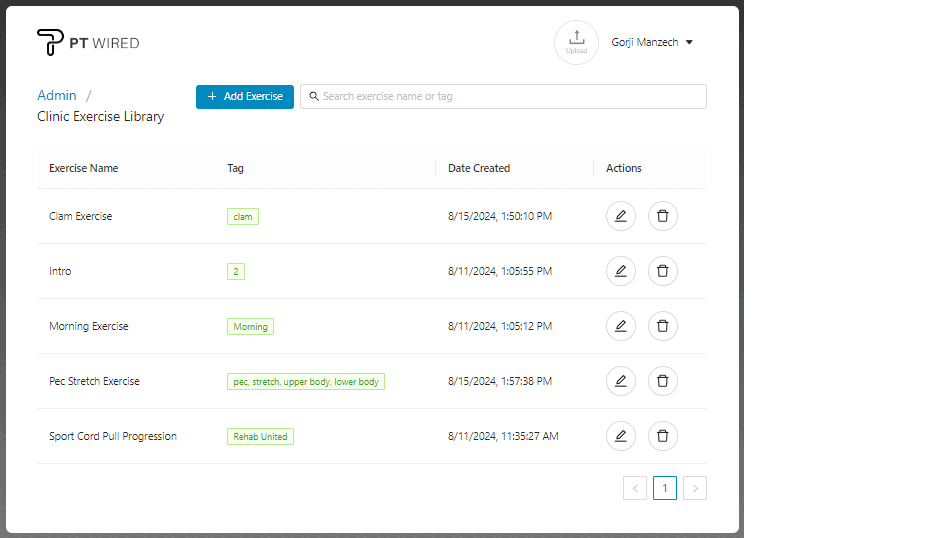Trash the Morning Exercise row

click(x=662, y=326)
